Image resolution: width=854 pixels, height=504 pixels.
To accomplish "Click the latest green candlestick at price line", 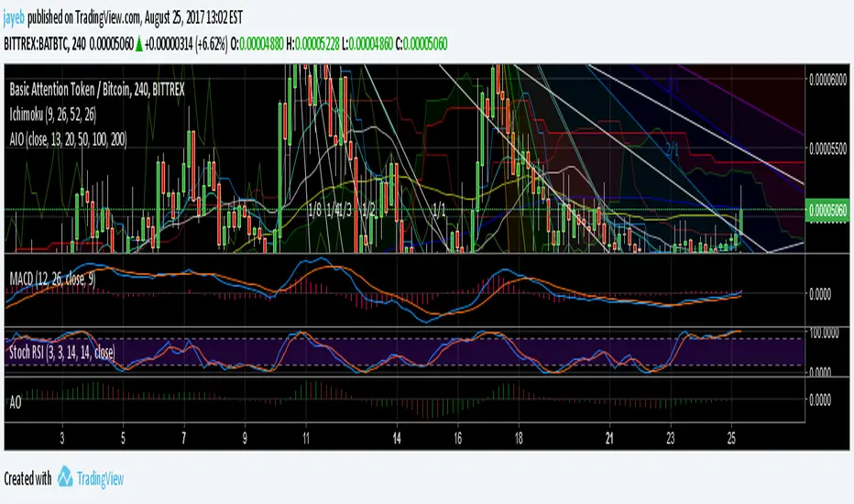I will (741, 220).
